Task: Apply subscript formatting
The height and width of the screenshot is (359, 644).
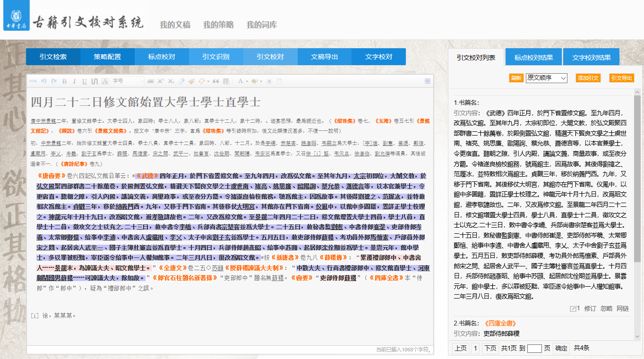Action: coord(171,81)
